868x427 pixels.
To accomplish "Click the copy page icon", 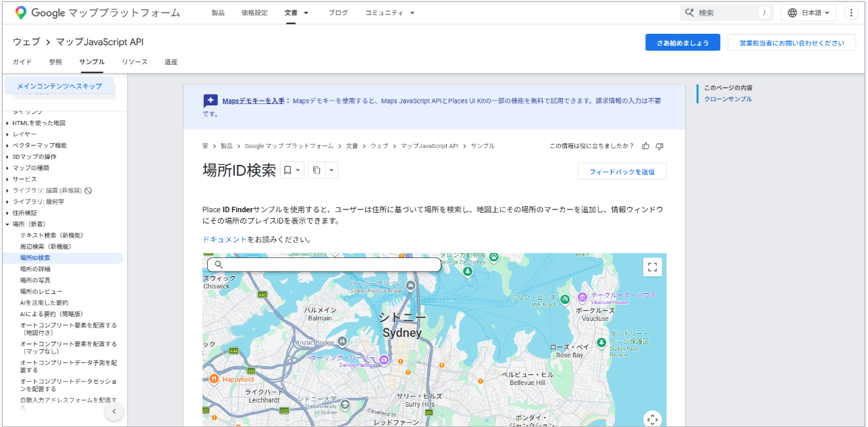I will click(x=317, y=170).
